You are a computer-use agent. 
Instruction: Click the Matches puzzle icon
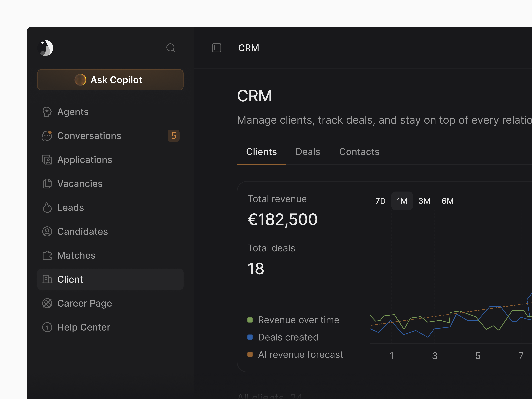coord(47,255)
